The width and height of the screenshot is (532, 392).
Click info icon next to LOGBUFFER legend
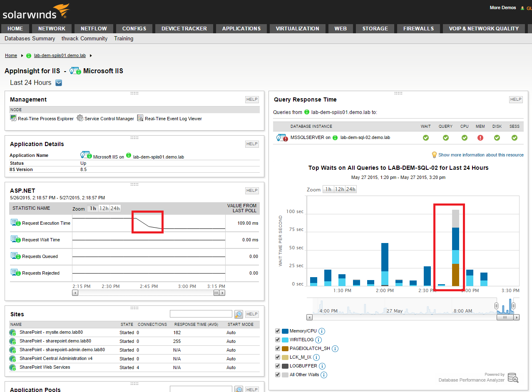pos(322,366)
